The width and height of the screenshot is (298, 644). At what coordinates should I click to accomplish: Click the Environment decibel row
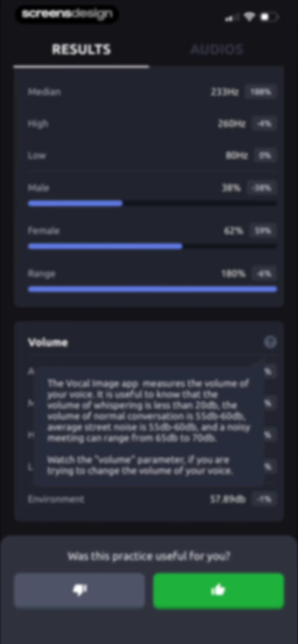[152, 499]
